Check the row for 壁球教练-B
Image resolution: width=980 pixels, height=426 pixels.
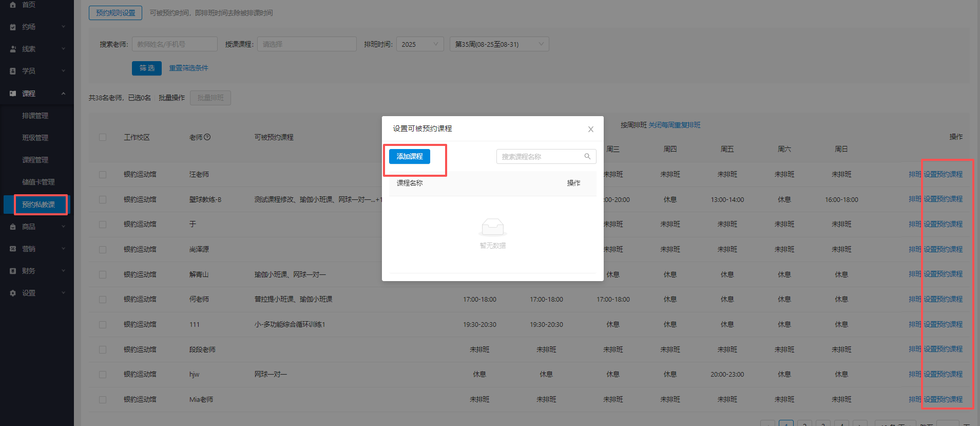pos(103,199)
